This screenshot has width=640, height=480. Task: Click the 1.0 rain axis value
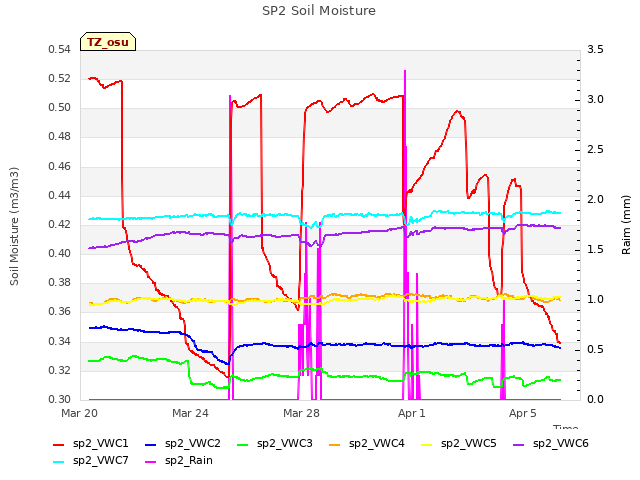(596, 300)
